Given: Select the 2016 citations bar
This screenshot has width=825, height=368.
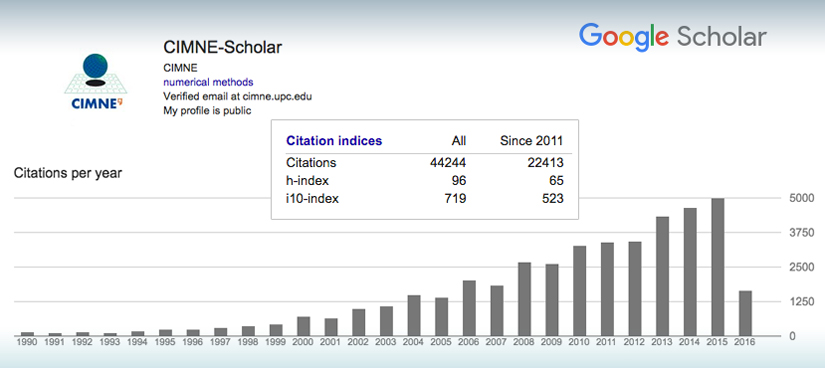Looking at the screenshot, I should coord(746,313).
